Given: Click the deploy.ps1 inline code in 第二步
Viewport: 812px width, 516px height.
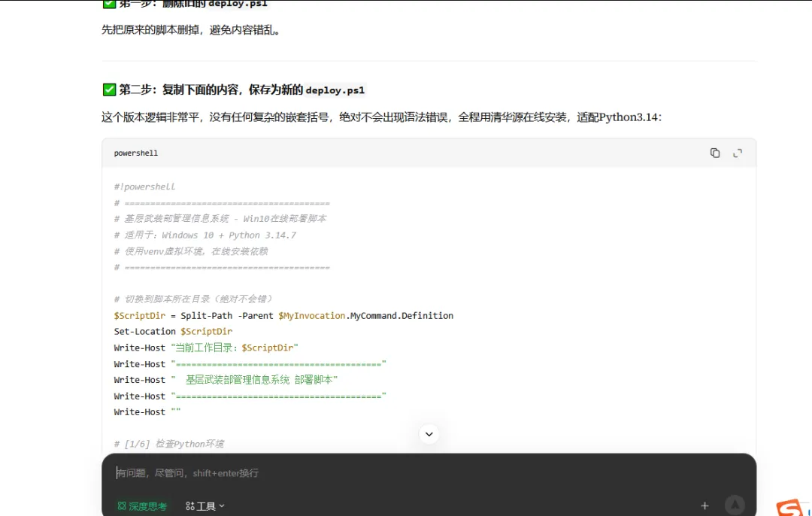Looking at the screenshot, I should 335,90.
